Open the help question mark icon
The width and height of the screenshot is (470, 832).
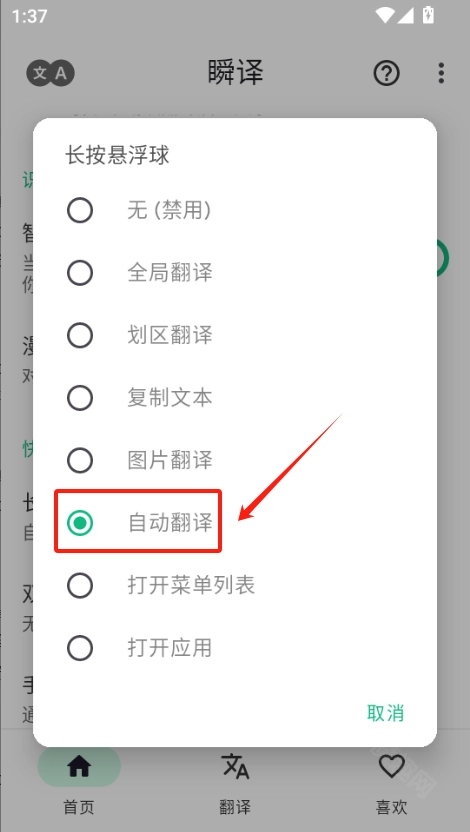pyautogui.click(x=386, y=73)
